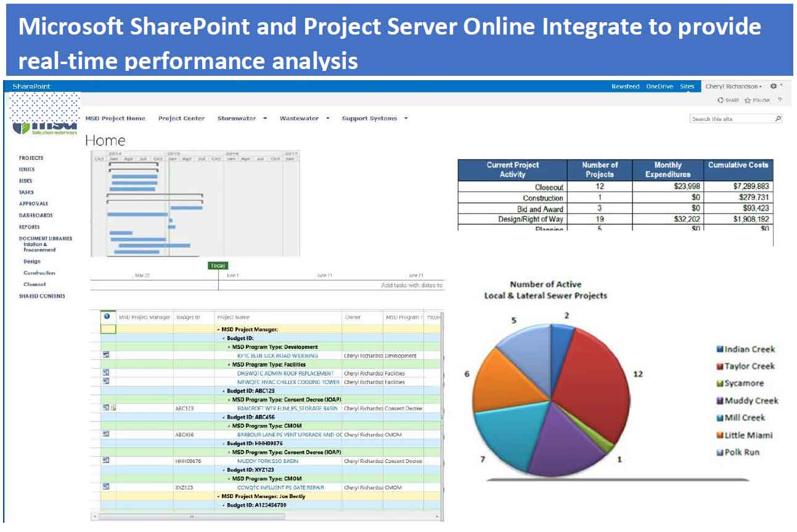
Task: Click the Share icon button
Action: (721, 100)
